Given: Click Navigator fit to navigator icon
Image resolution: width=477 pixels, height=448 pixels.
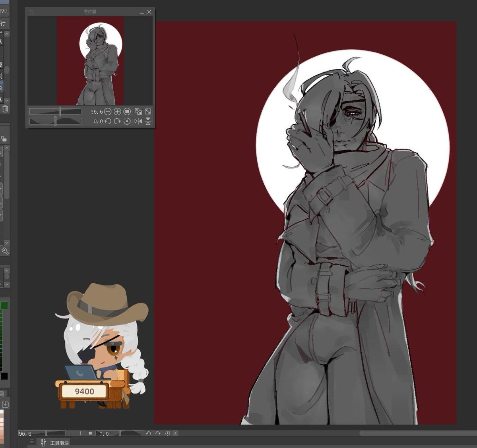Looking at the screenshot, I should tap(148, 112).
